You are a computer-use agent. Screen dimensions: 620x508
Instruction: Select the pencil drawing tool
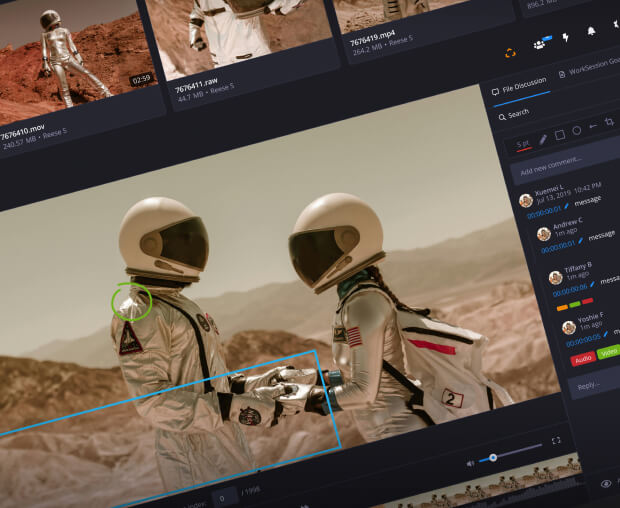[x=544, y=139]
